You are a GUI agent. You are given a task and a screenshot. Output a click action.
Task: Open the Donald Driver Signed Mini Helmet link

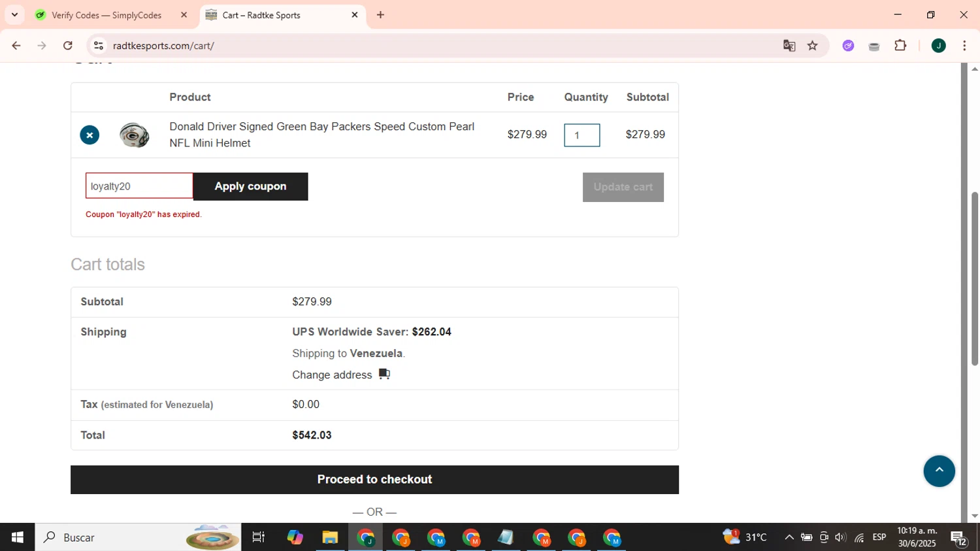(x=321, y=135)
